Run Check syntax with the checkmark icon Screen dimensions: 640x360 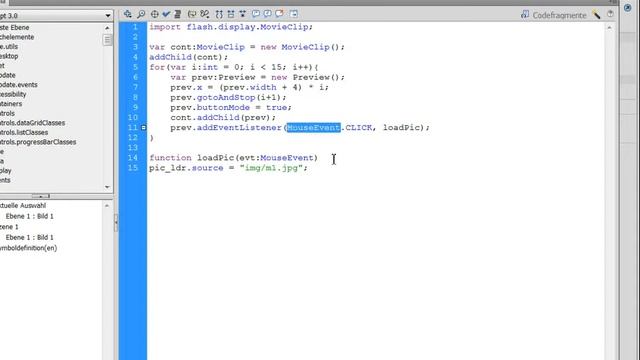(166, 14)
